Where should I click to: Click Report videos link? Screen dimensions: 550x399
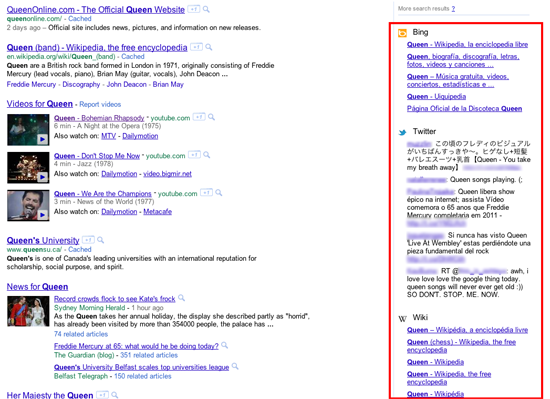point(100,104)
